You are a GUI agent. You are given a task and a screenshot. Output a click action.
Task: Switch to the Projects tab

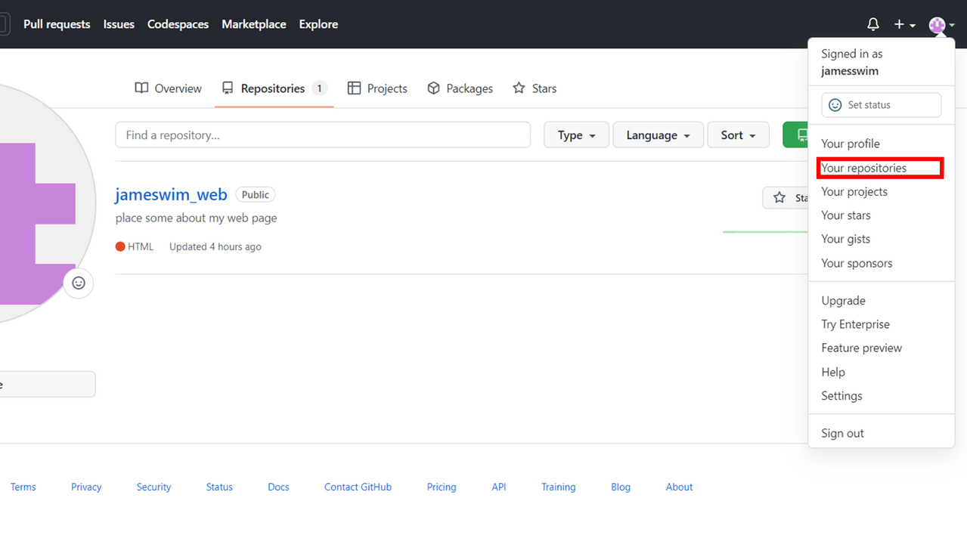(377, 88)
